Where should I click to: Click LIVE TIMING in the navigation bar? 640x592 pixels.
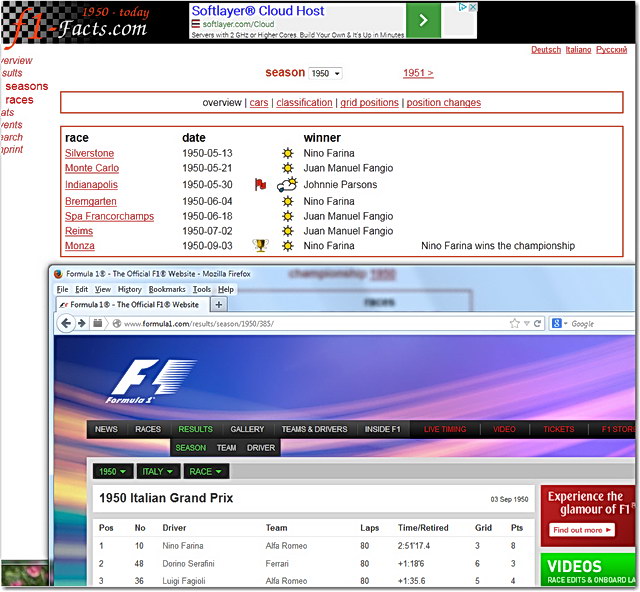(445, 429)
